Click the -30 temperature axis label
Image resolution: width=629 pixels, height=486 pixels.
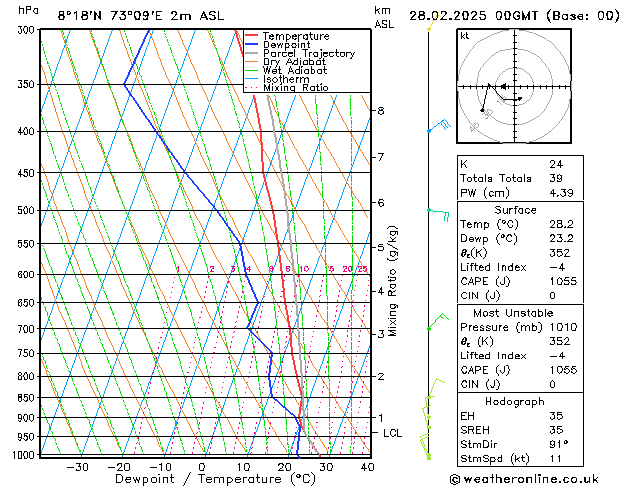(77, 467)
